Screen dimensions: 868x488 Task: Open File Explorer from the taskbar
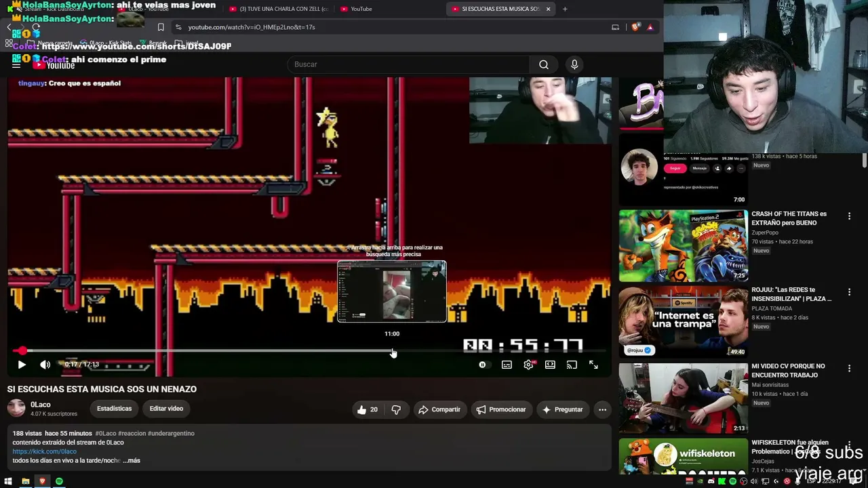pyautogui.click(x=25, y=481)
